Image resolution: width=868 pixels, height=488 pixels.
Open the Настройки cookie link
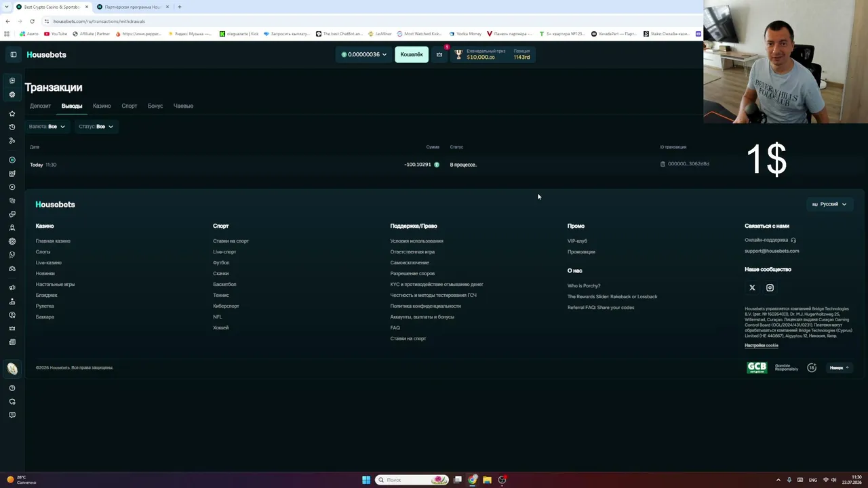(x=762, y=346)
